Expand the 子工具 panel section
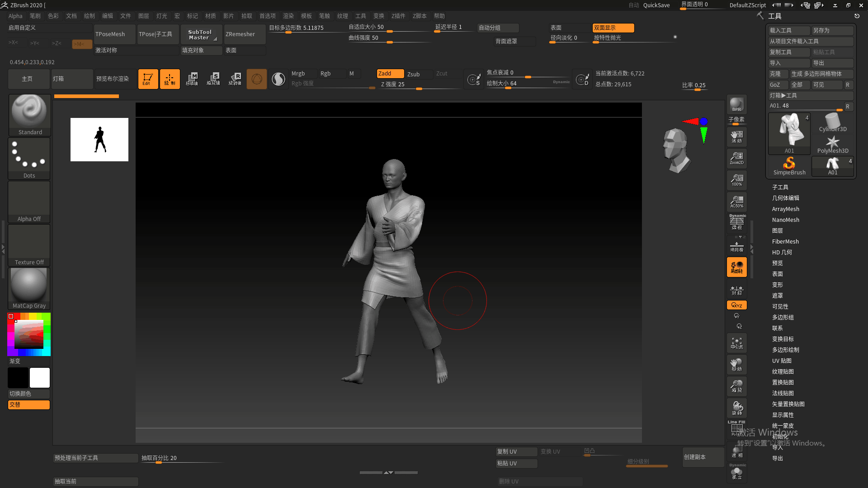Image resolution: width=868 pixels, height=488 pixels. coord(780,187)
